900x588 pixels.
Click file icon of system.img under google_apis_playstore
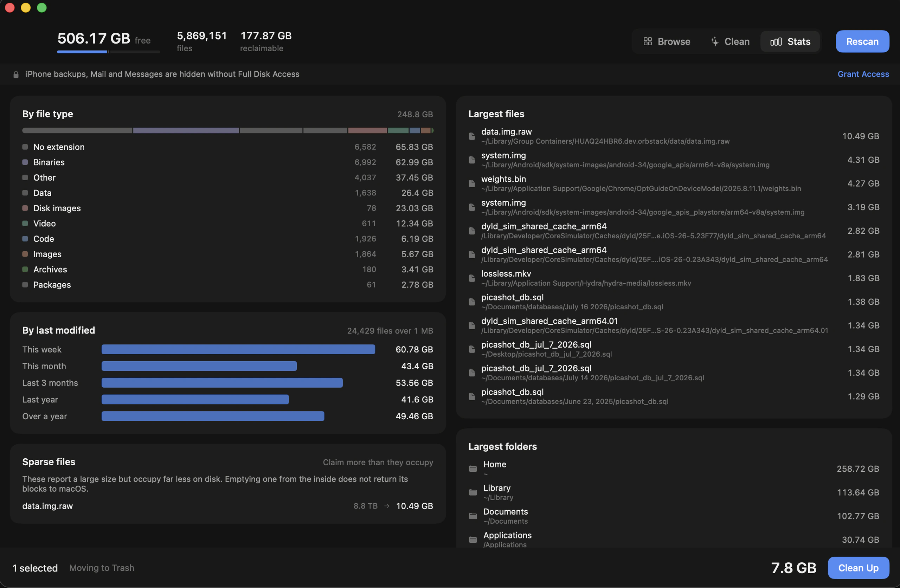[472, 207]
